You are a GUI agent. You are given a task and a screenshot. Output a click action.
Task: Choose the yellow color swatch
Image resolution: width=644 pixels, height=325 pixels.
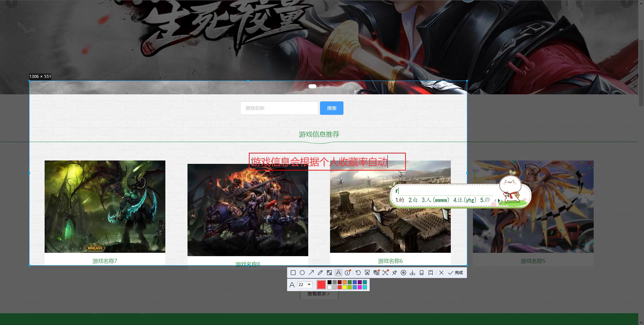(x=344, y=287)
